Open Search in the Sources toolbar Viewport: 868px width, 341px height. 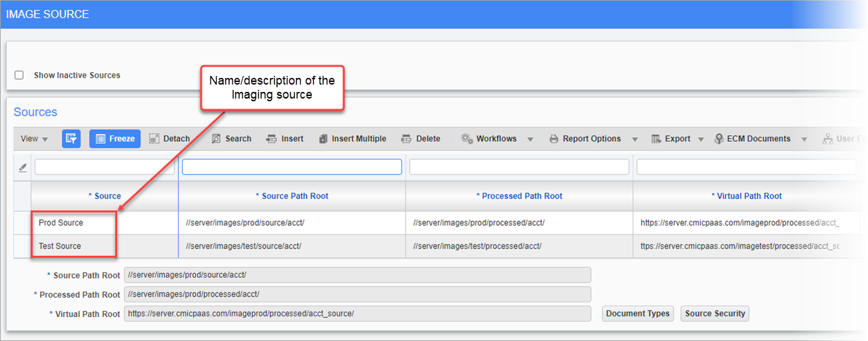231,139
